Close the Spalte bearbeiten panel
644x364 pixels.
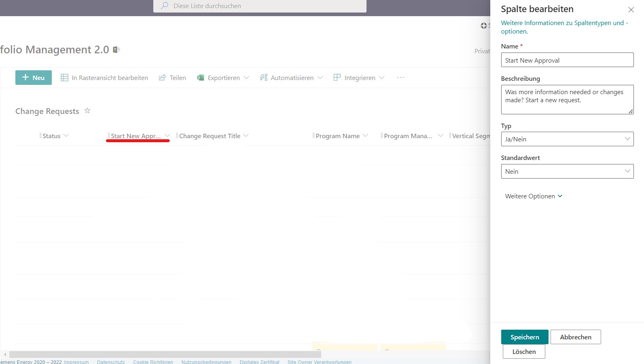631,10
